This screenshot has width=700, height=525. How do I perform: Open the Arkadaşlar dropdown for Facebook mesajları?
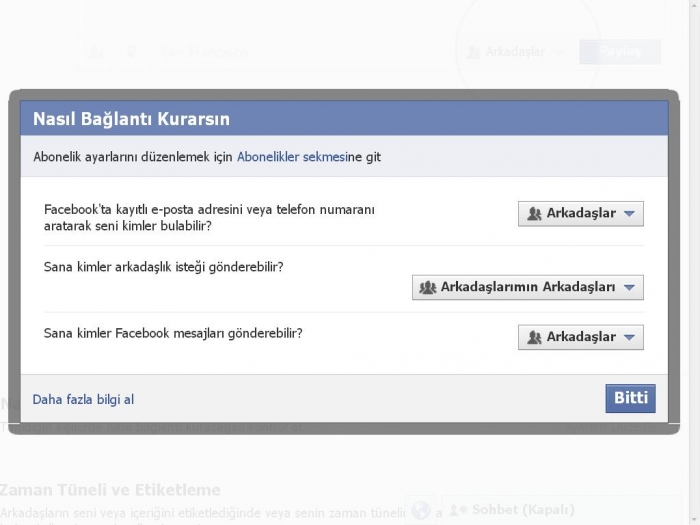tap(580, 337)
